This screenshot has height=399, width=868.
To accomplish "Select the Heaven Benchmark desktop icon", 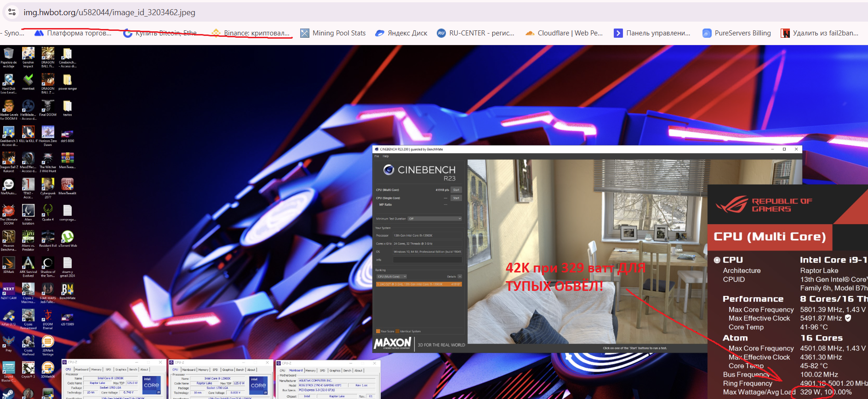I will (9, 241).
